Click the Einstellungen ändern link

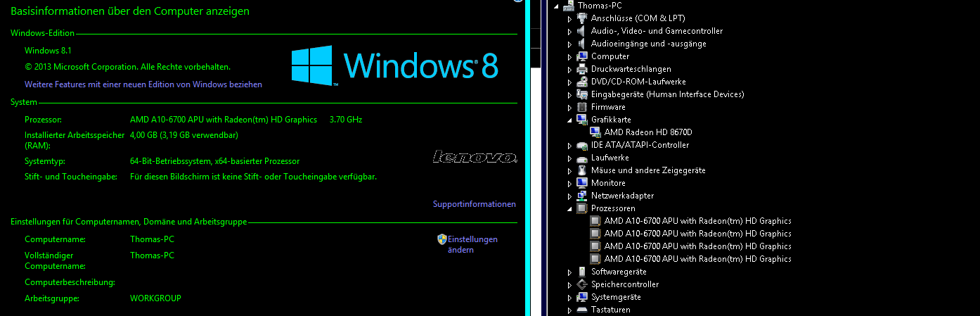point(472,244)
